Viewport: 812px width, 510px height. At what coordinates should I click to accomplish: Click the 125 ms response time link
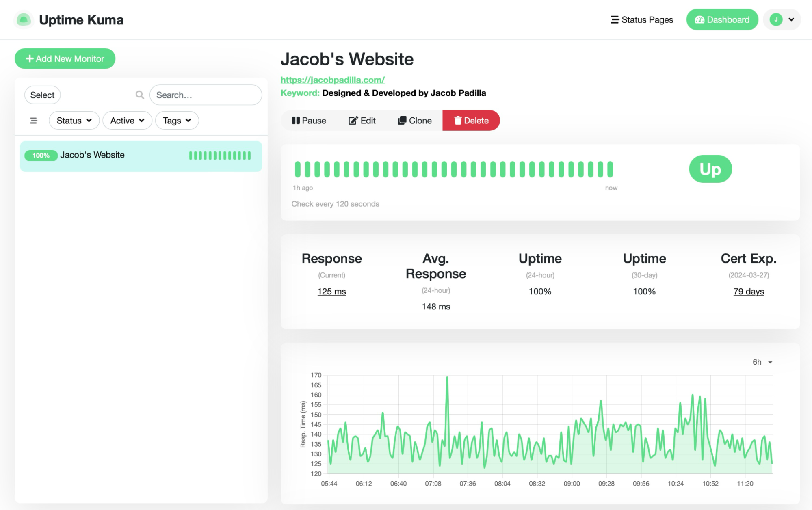(x=331, y=291)
